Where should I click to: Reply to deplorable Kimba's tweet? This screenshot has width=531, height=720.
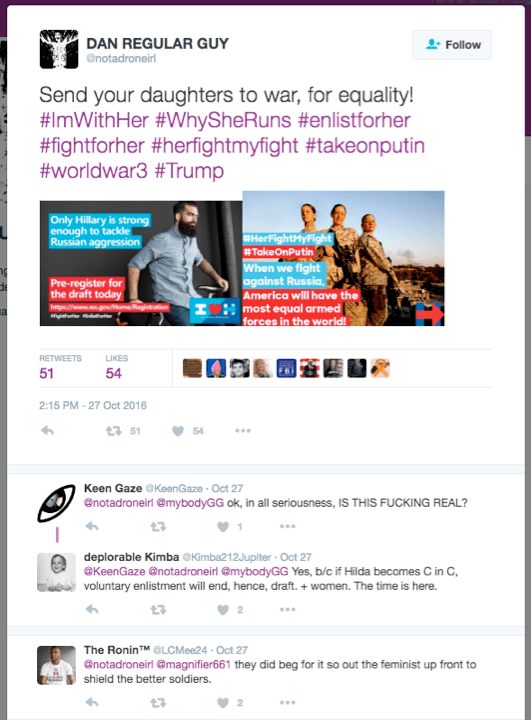click(x=92, y=610)
